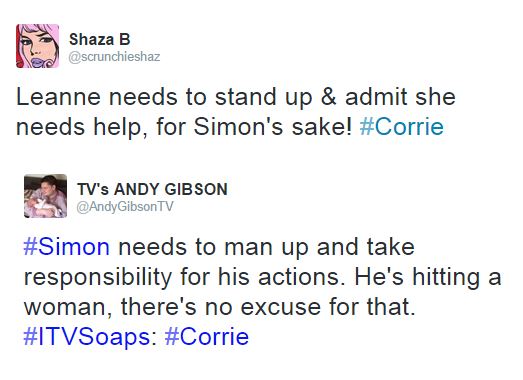Image resolution: width=523 pixels, height=380 pixels.
Task: Open Shaza B's cartoon profile avatar
Action: click(37, 46)
